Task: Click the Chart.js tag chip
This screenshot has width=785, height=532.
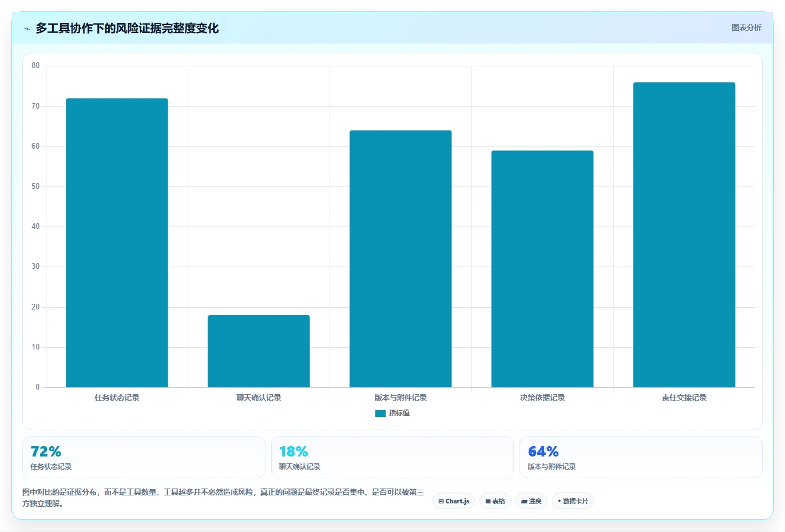Action: pyautogui.click(x=454, y=501)
